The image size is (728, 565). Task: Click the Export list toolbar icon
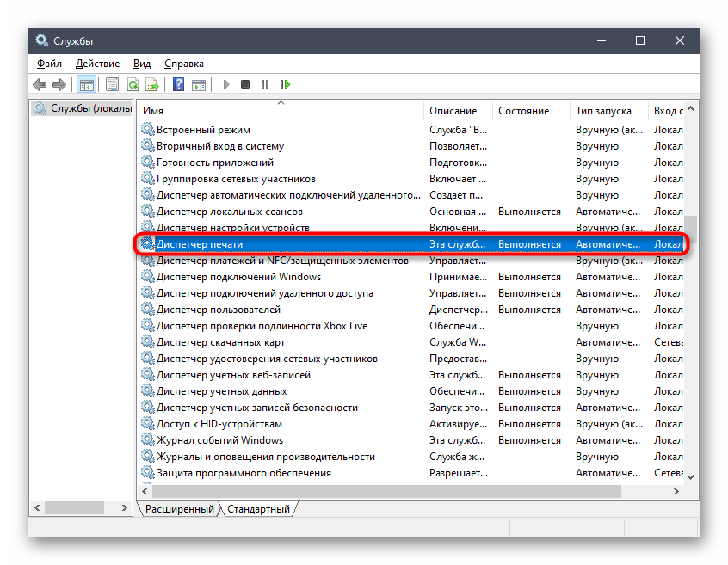click(152, 84)
